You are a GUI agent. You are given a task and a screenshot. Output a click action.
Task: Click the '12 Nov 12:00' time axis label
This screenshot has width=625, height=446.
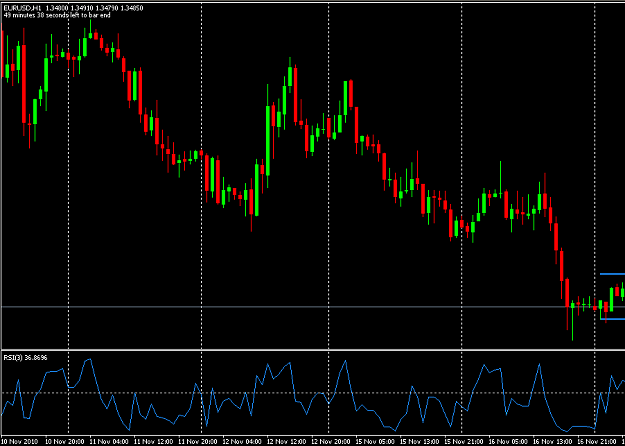click(287, 442)
